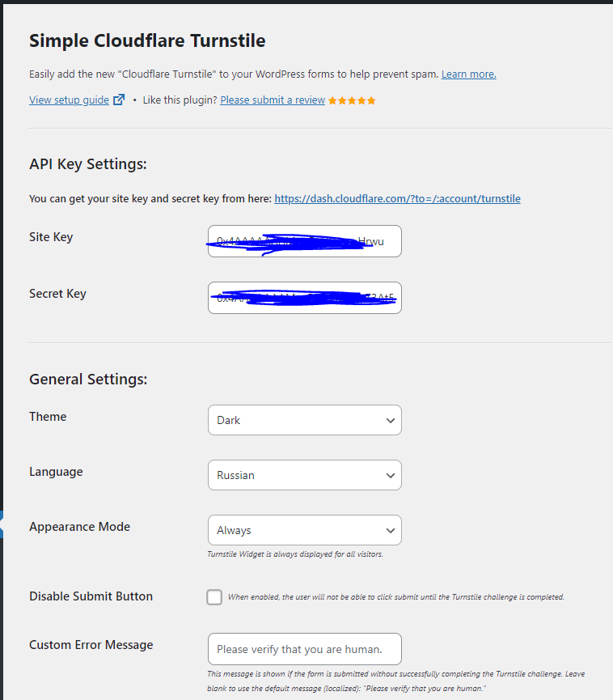Click the Custom Error Message text field

coord(305,649)
